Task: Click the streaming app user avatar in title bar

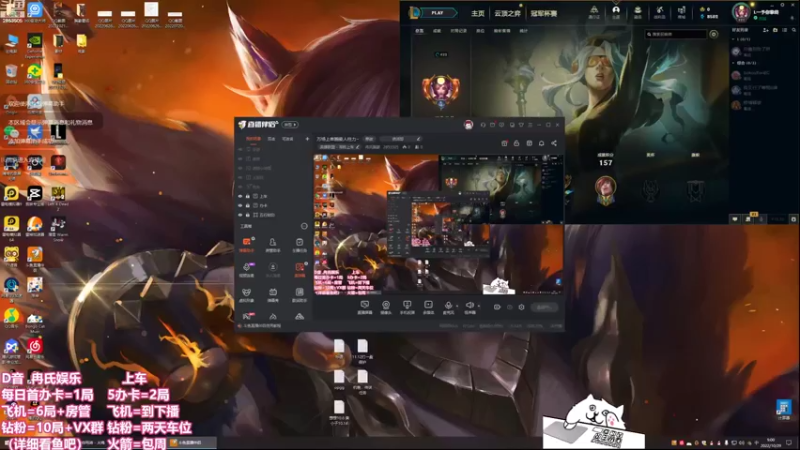Action: click(x=468, y=124)
